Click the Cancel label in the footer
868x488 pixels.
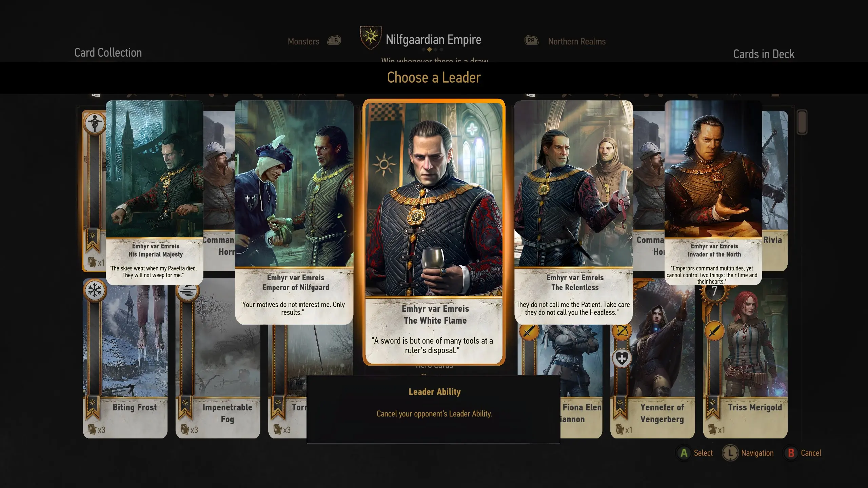click(x=811, y=453)
